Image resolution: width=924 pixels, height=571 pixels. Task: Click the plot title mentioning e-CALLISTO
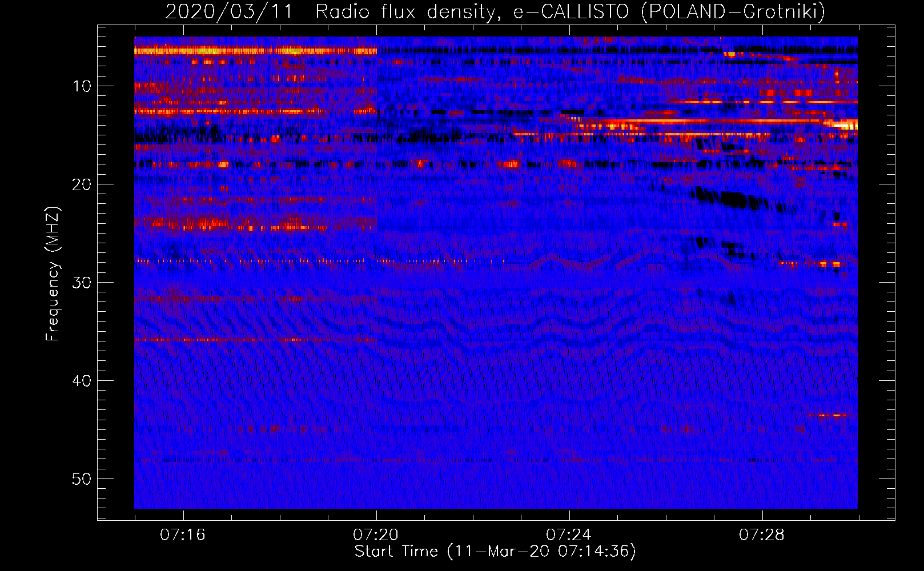[495, 11]
